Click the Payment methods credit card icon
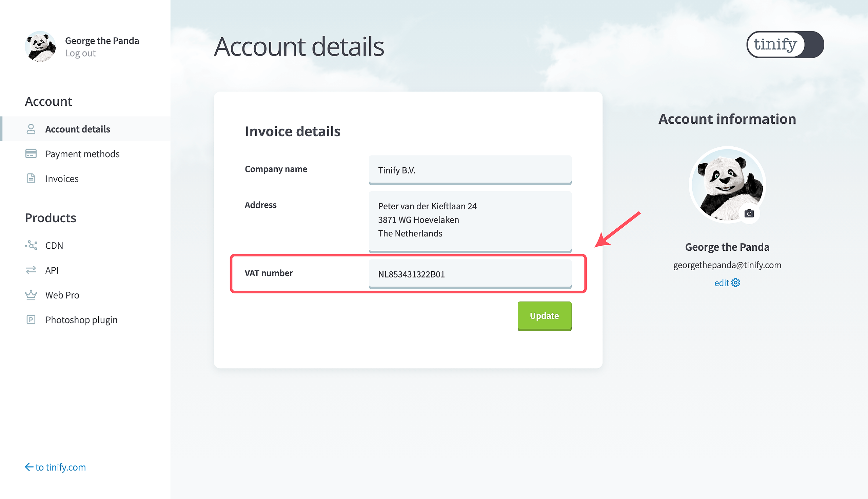 (x=31, y=153)
